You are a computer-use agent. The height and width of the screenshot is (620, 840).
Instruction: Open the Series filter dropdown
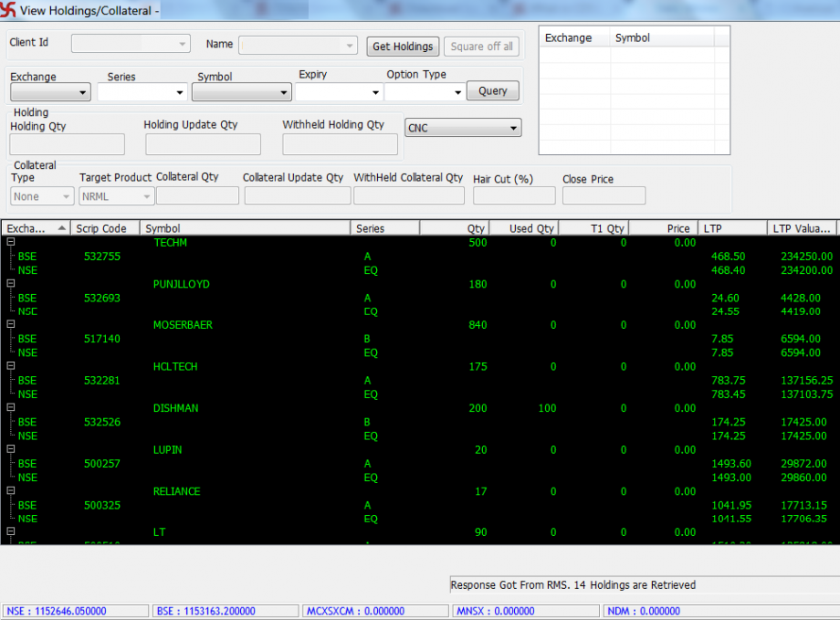click(142, 92)
